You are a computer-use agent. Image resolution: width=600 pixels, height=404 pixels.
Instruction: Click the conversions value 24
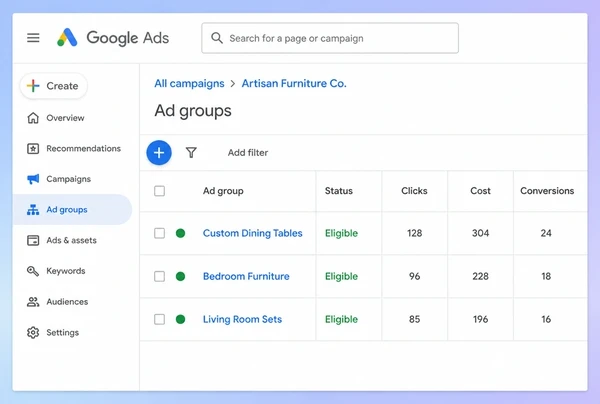pos(546,233)
